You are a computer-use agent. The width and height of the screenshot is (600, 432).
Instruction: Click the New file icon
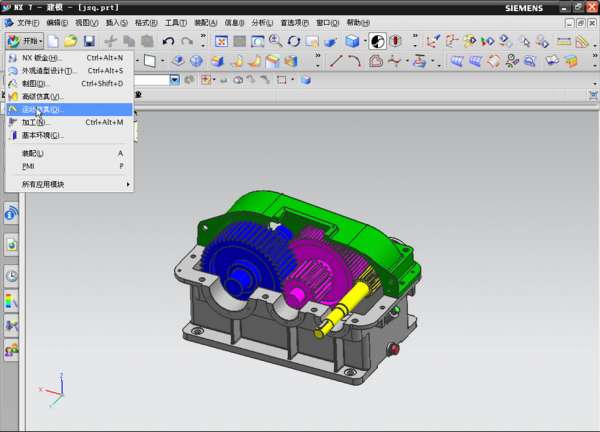click(x=53, y=41)
